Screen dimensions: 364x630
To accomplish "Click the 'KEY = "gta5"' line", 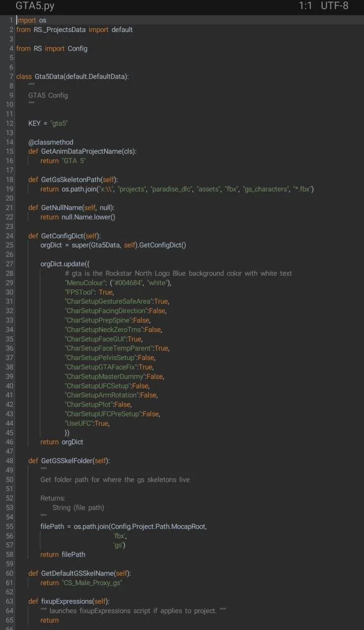I will coord(48,123).
